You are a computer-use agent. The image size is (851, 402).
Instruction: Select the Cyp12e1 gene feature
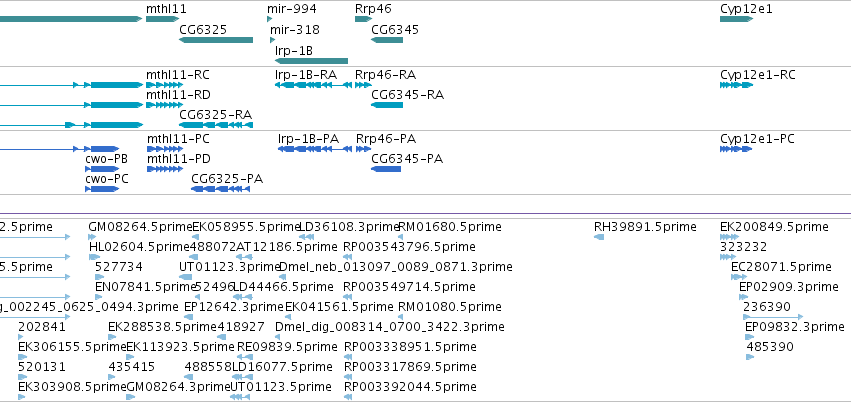[x=736, y=19]
